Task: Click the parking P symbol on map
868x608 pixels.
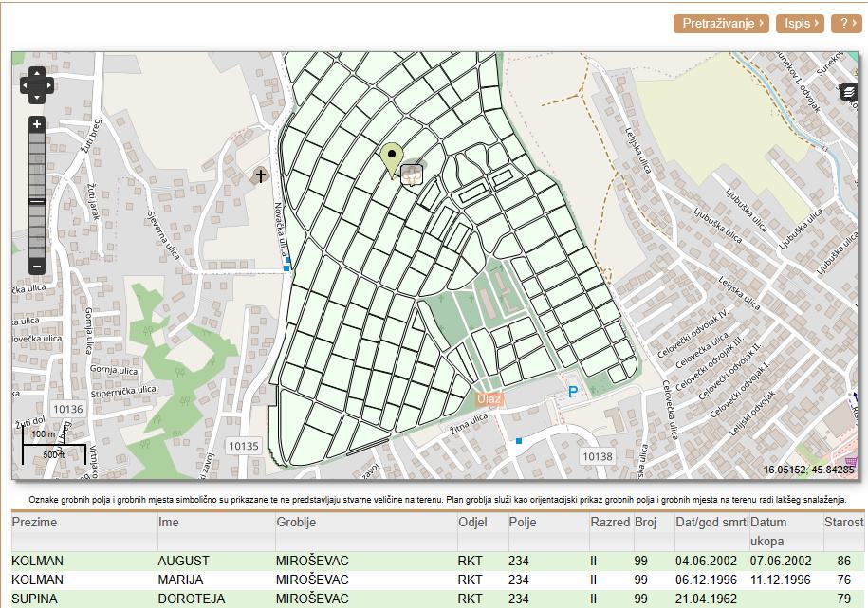Action: pos(572,391)
